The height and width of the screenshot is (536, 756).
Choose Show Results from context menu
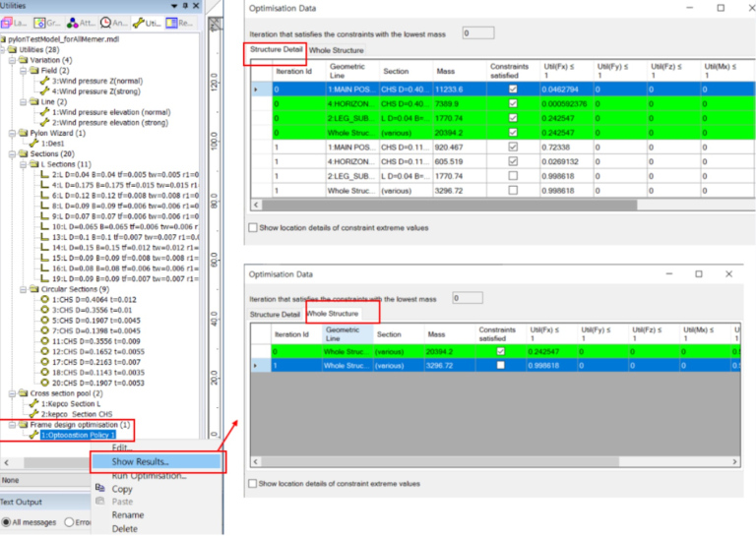[140, 461]
